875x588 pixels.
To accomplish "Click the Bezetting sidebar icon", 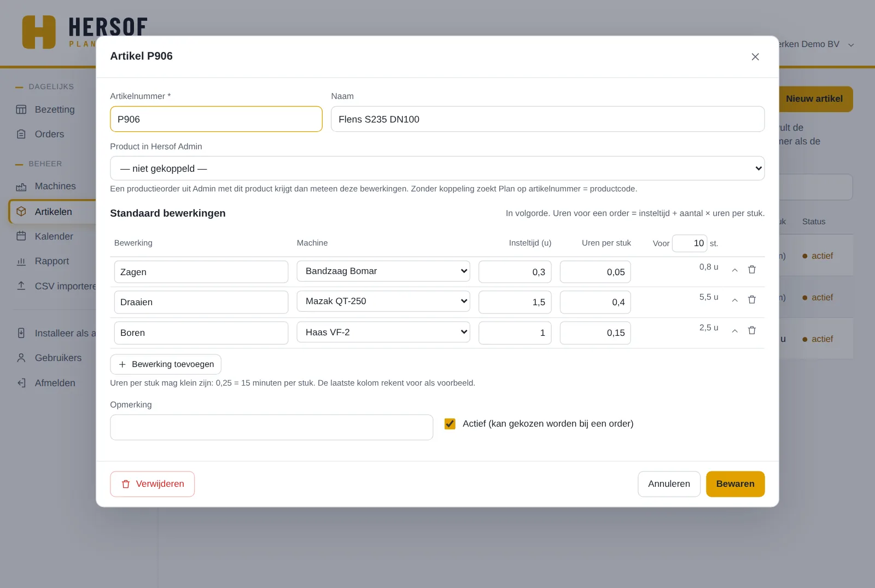I will point(21,109).
